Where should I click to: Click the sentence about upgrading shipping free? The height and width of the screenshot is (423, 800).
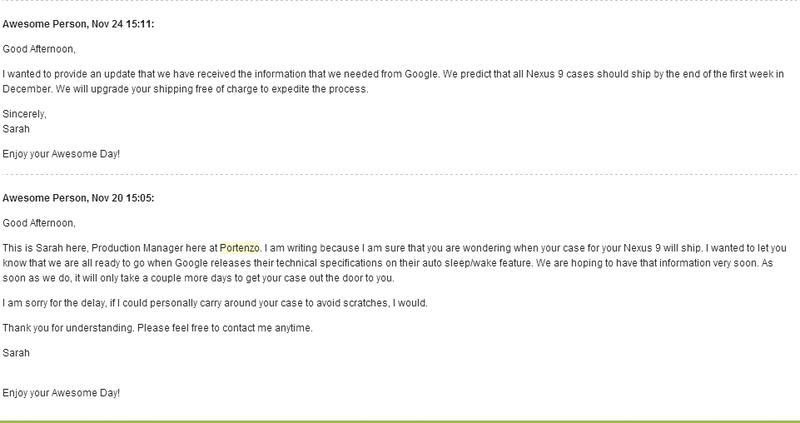(212, 89)
